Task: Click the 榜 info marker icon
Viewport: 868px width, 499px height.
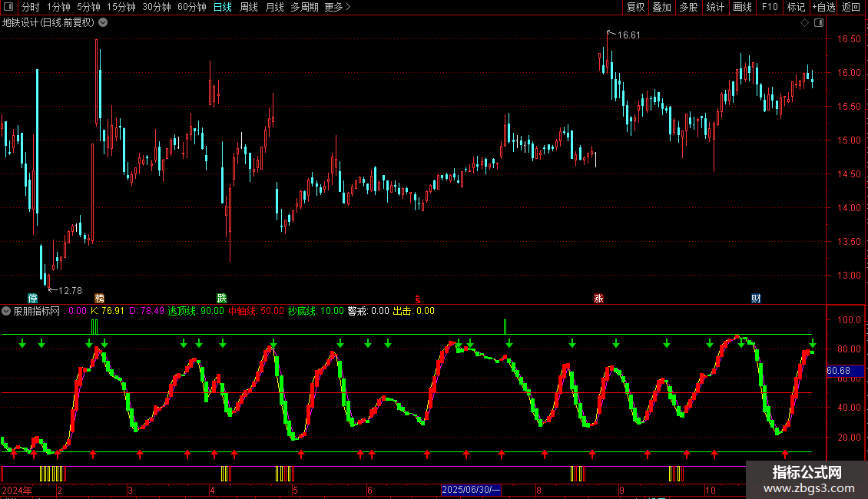Action: 100,298
